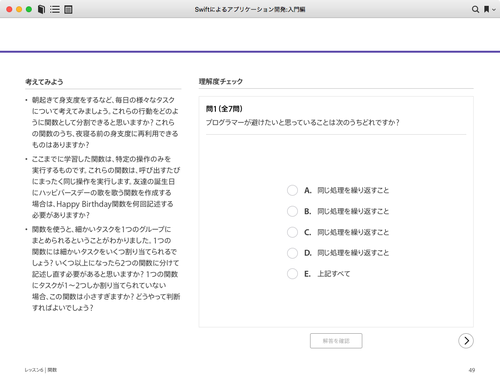Click the paragraph mentioning Happy Birthday関数
The image size is (500, 383).
(106, 187)
